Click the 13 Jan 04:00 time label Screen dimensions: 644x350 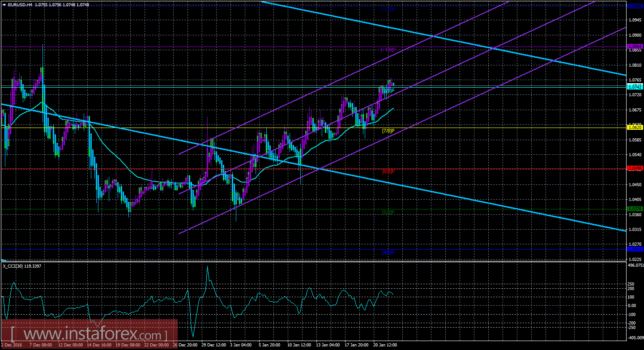(x=328, y=345)
